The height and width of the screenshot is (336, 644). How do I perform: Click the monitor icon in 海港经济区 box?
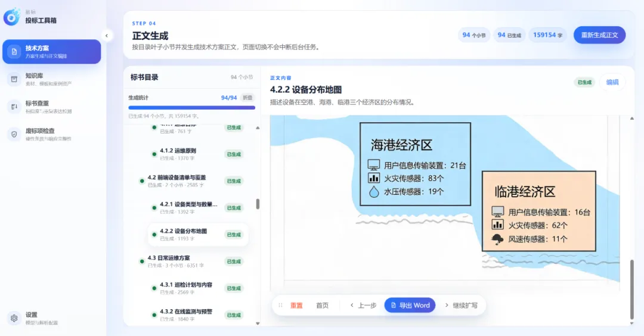pos(373,165)
